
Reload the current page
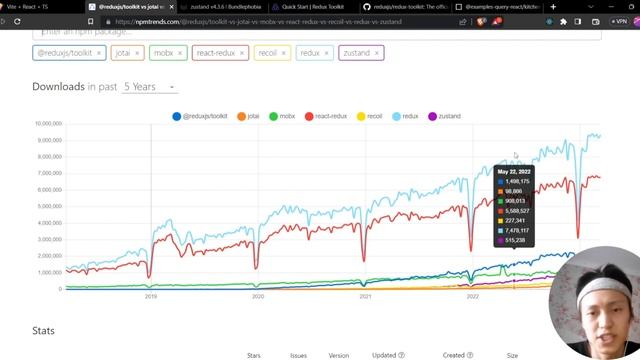click(17, 22)
